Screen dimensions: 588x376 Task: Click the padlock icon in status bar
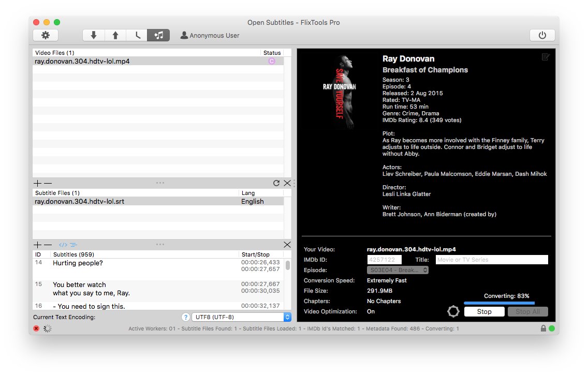click(x=543, y=328)
